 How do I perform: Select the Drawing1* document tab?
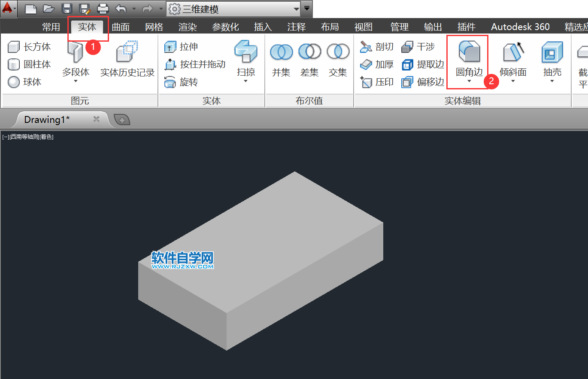61,119
